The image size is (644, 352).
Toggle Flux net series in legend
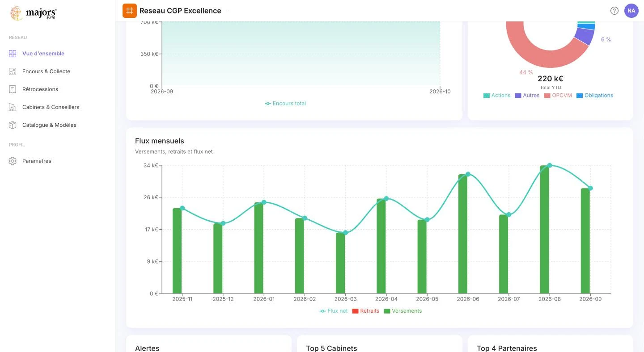[334, 311]
